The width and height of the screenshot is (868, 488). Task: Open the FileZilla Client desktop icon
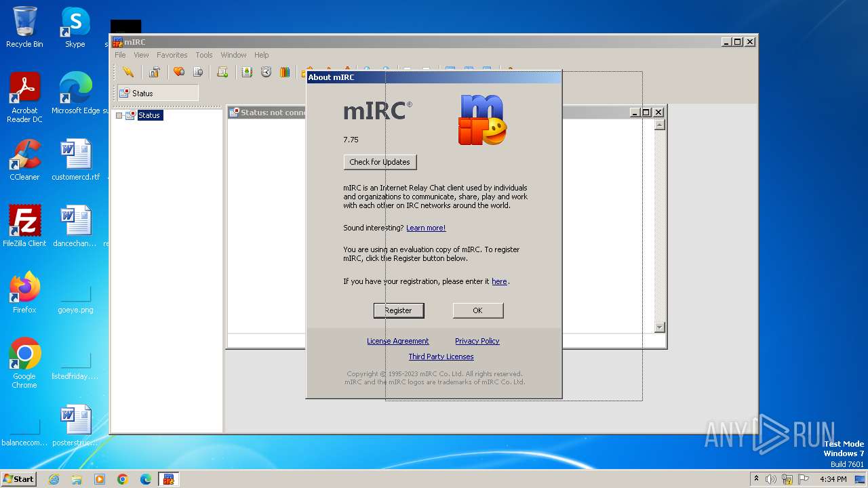pos(24,226)
